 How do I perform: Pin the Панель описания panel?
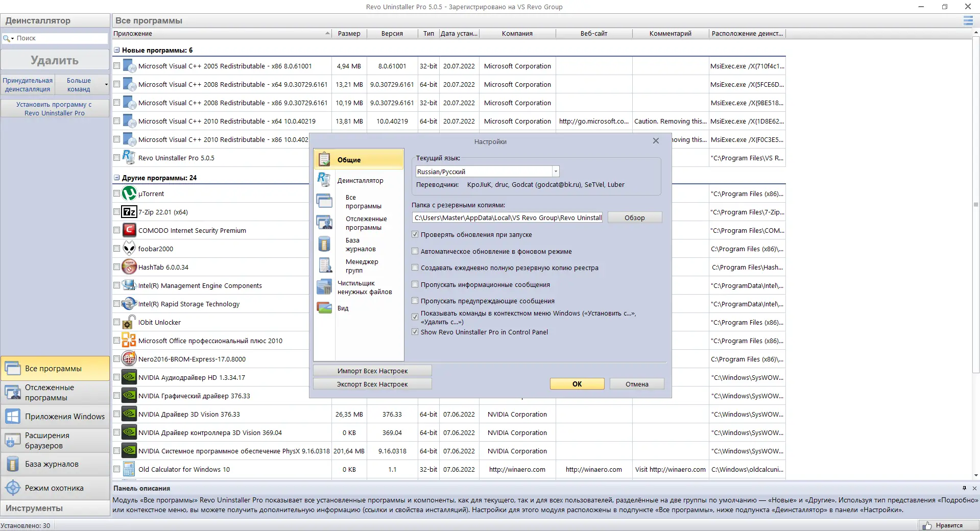(964, 488)
